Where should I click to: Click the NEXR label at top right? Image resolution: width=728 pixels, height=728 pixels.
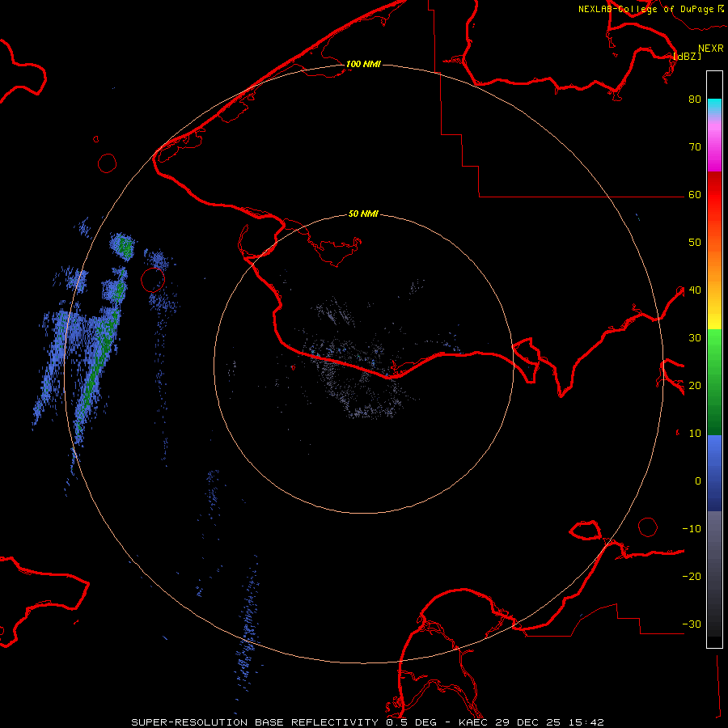[x=711, y=49]
